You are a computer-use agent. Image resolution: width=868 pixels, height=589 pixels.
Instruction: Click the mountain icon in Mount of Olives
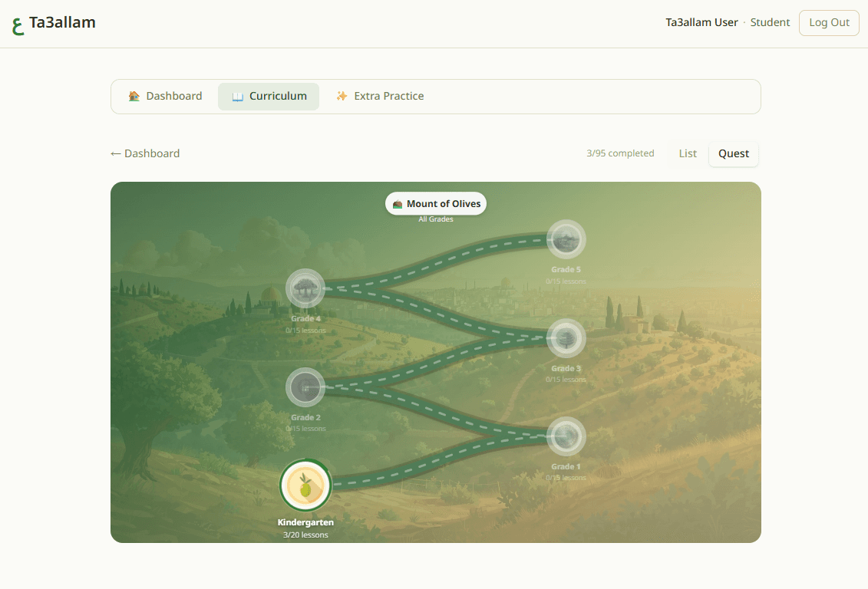tap(398, 204)
